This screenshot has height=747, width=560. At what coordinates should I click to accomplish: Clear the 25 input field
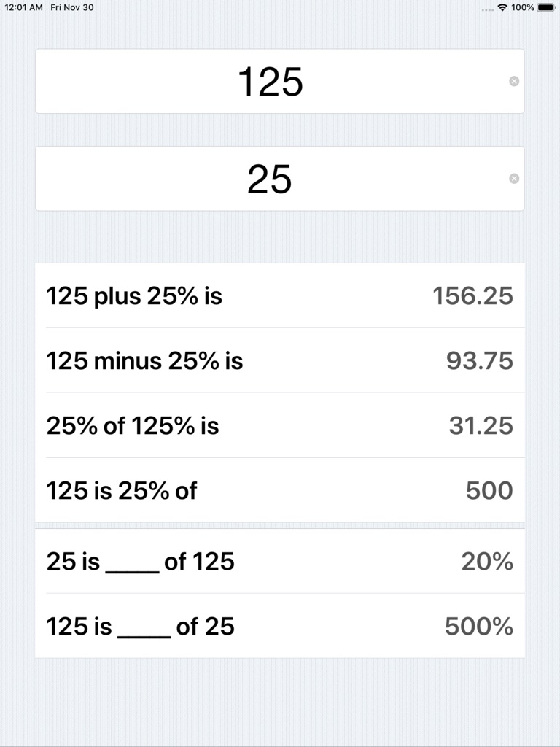coord(514,179)
